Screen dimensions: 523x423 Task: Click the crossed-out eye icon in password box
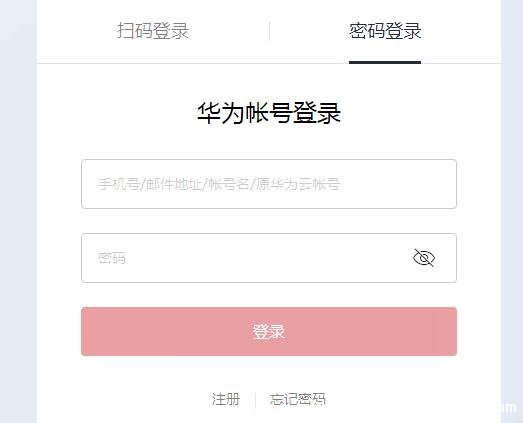(x=424, y=258)
